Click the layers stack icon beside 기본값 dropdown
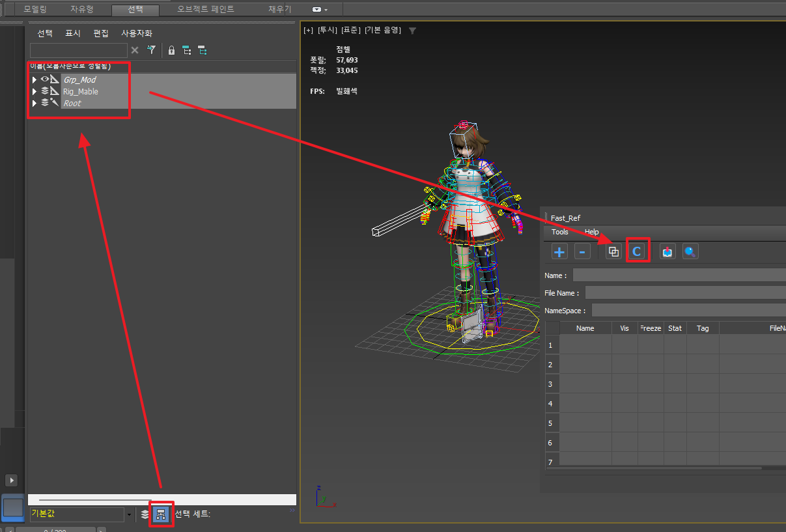 pyautogui.click(x=145, y=514)
